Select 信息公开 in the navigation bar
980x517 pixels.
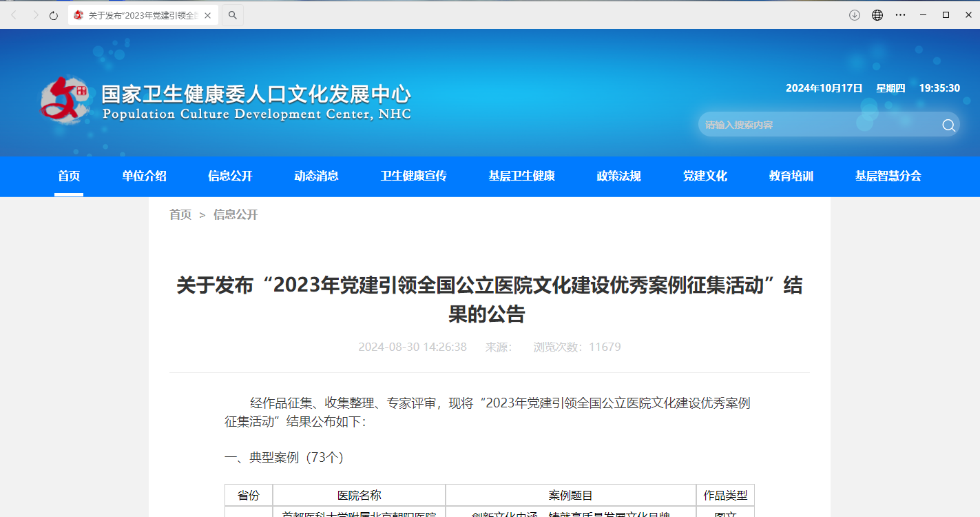(230, 176)
